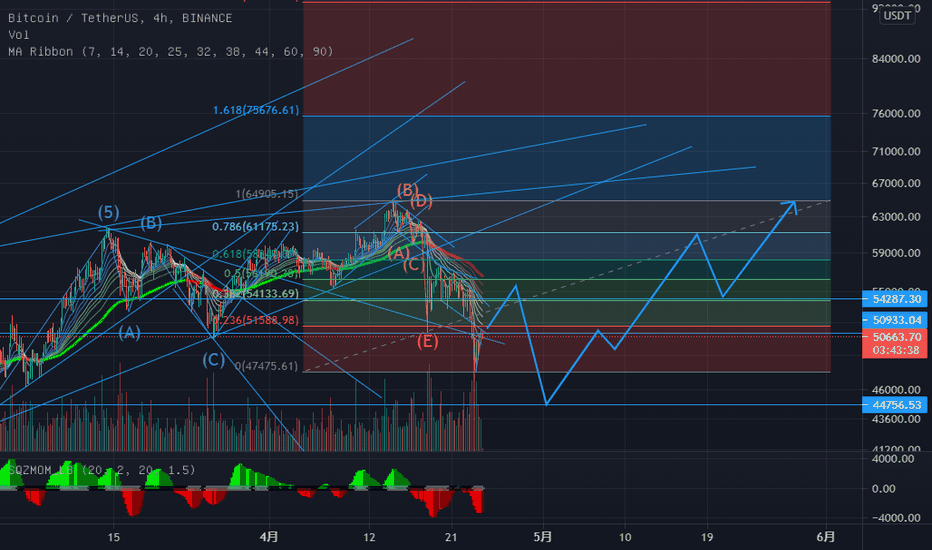Click the USDT currency button
The width and height of the screenshot is (932, 550).
[898, 15]
